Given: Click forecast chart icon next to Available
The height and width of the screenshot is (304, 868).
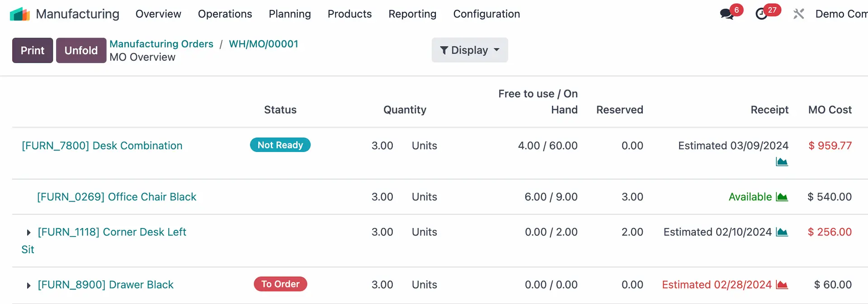Looking at the screenshot, I should click(x=782, y=197).
